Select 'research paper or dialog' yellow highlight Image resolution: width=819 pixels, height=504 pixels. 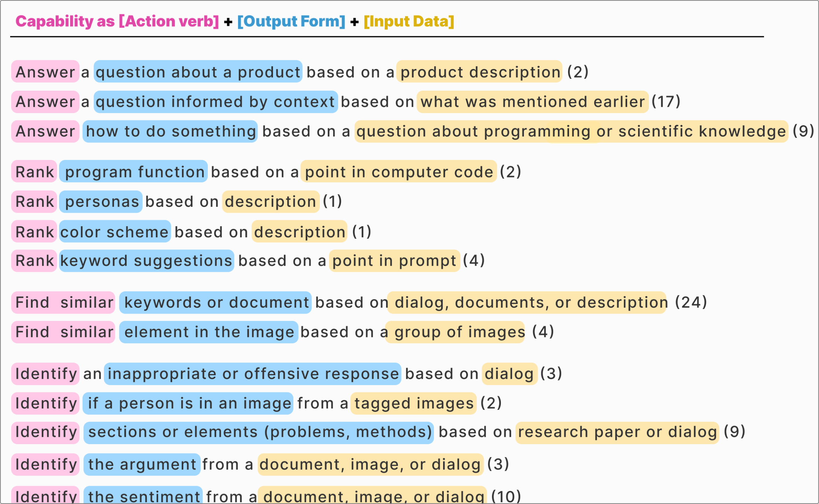[x=617, y=433]
